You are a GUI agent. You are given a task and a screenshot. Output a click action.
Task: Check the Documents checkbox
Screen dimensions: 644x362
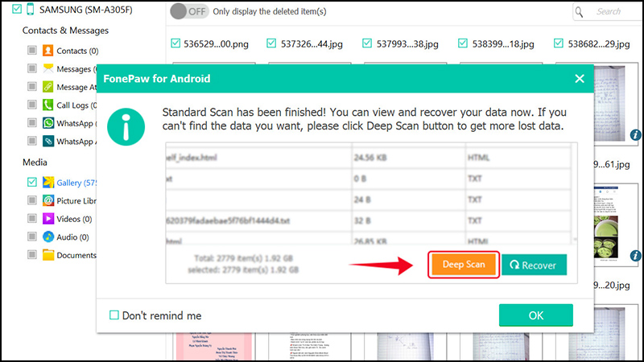[31, 254]
